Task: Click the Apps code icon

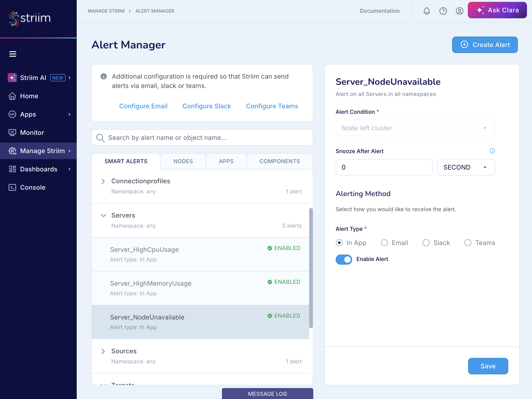Action: (x=12, y=114)
